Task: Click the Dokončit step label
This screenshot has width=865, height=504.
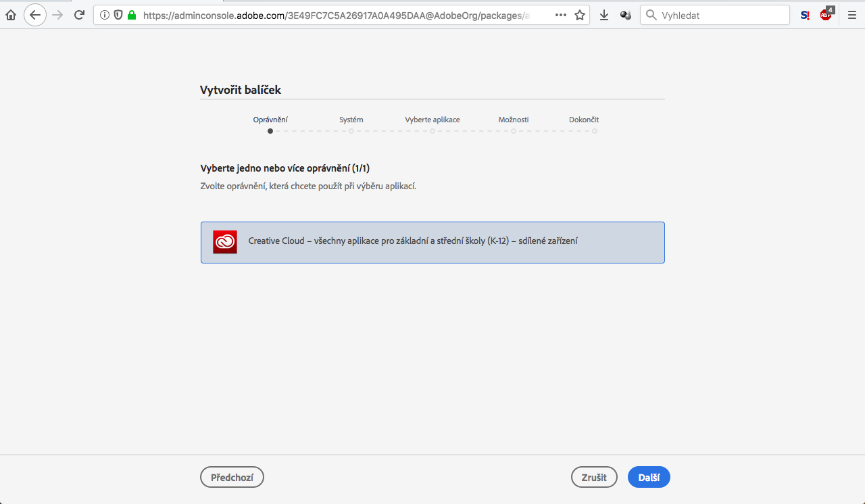Action: (584, 120)
